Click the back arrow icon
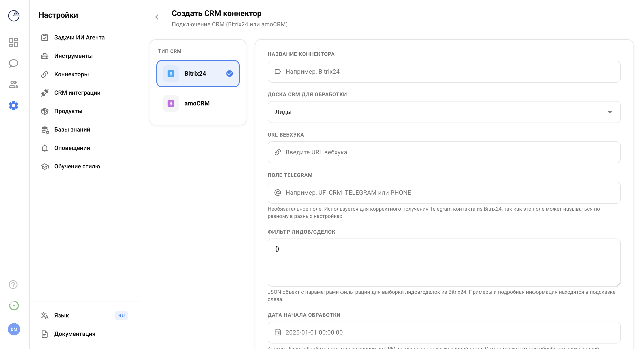The image size is (644, 349). [158, 17]
